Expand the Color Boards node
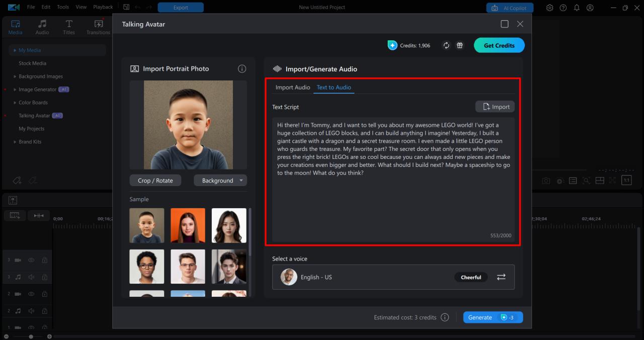644x340 pixels. click(x=15, y=103)
